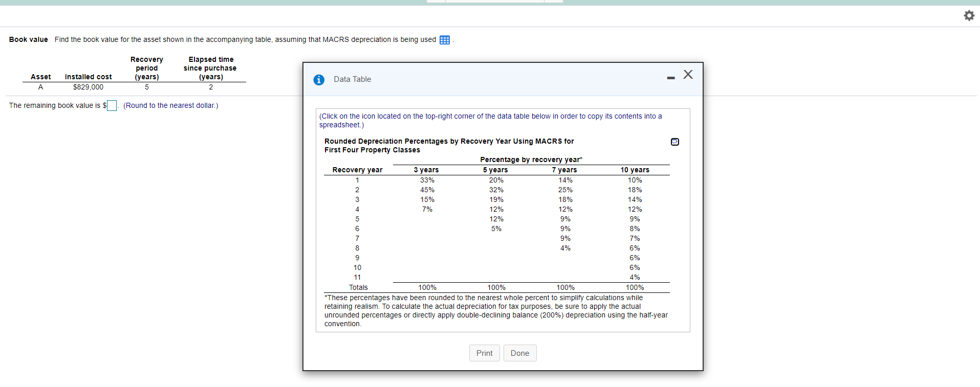Focus the remaining book value input box

point(112,106)
